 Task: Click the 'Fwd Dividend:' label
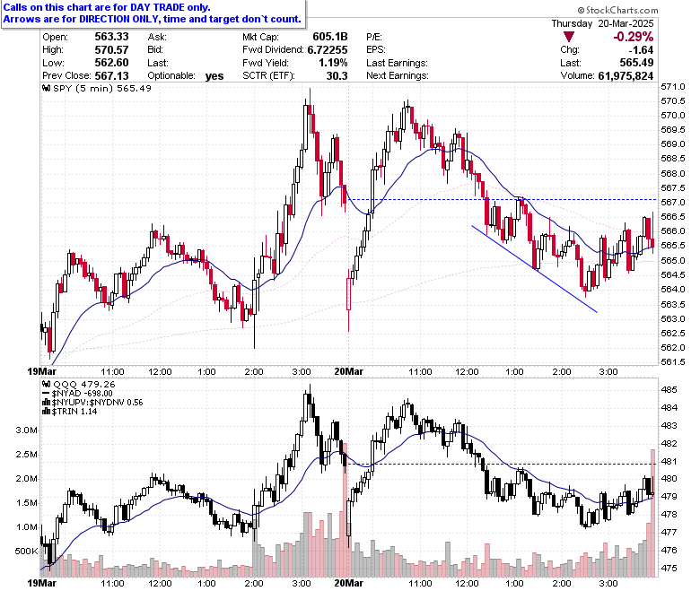tap(273, 50)
